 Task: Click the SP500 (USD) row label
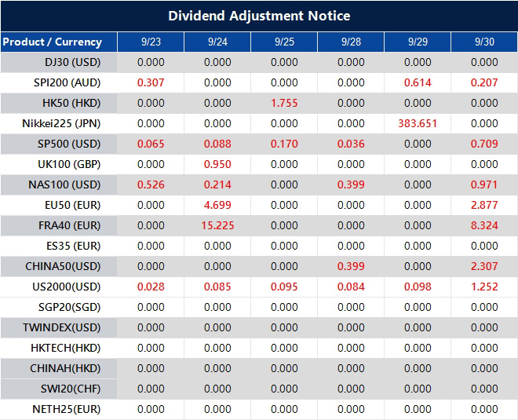click(69, 144)
